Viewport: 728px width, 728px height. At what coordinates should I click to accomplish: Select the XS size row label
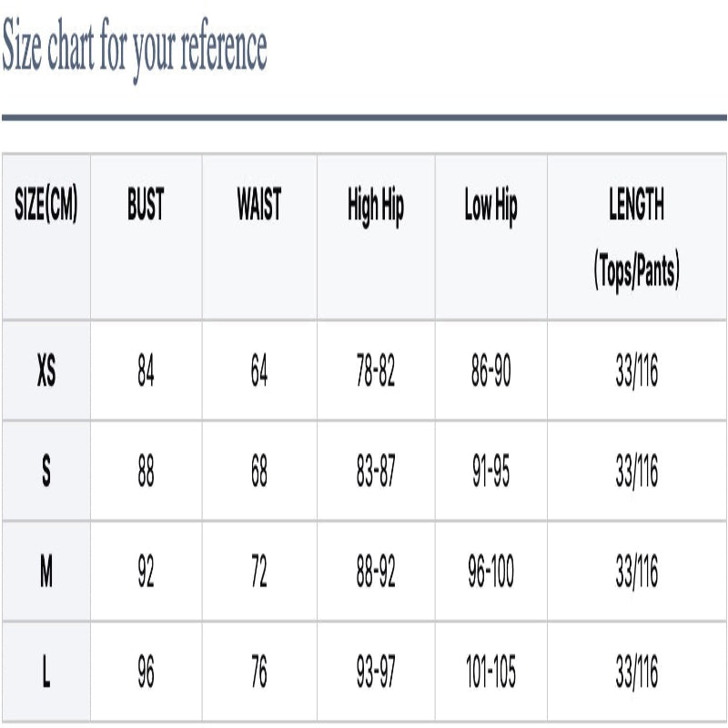click(x=46, y=372)
